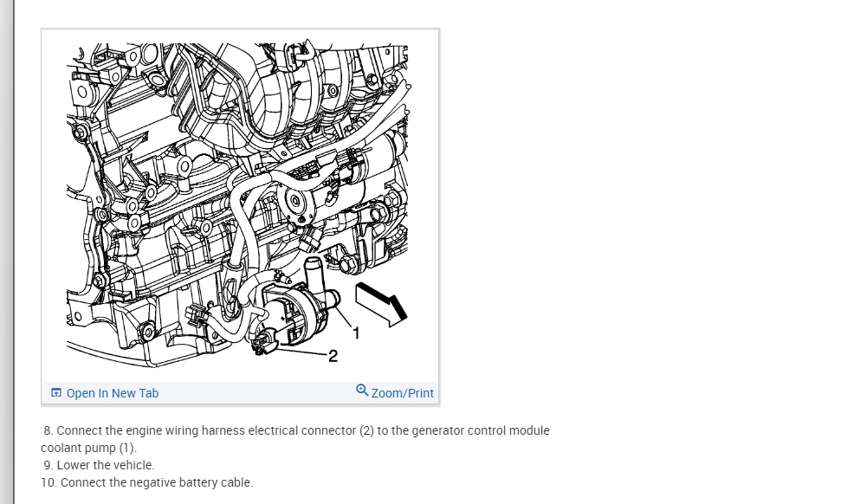
Task: Click callout number 2 in the diagram
Action: [333, 356]
